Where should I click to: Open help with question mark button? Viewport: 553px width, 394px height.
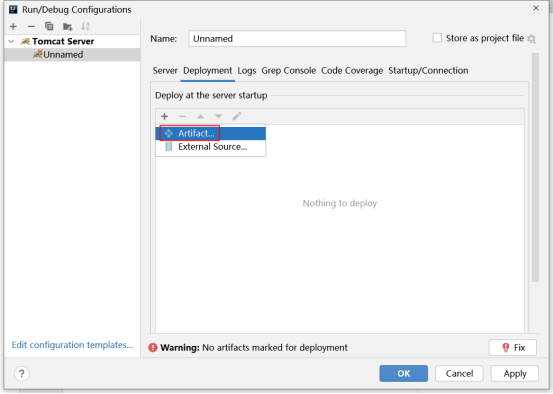pos(22,374)
